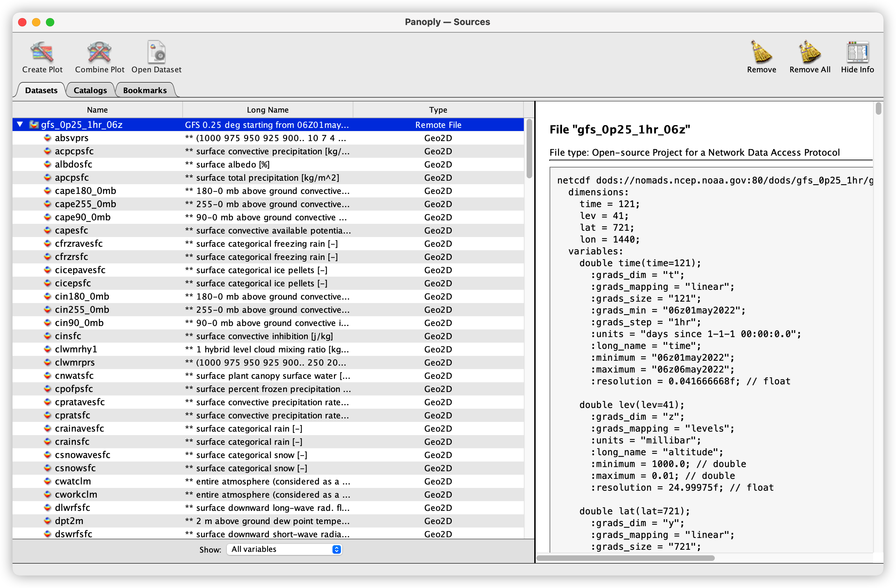Click the Create Plot toolbar icon
The image size is (896, 588).
(42, 52)
